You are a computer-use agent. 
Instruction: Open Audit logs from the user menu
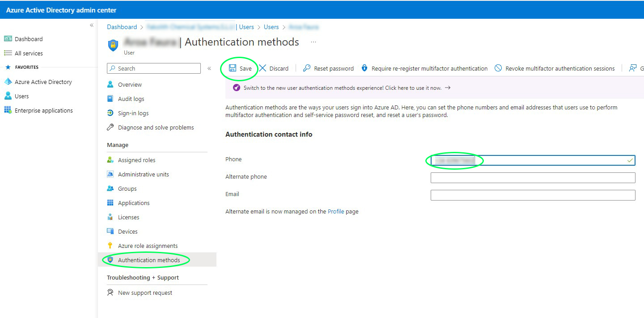[x=131, y=99]
